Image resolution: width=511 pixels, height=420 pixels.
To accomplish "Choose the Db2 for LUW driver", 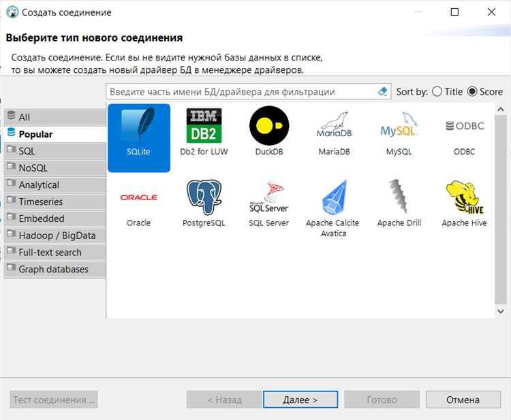I will coord(204,126).
